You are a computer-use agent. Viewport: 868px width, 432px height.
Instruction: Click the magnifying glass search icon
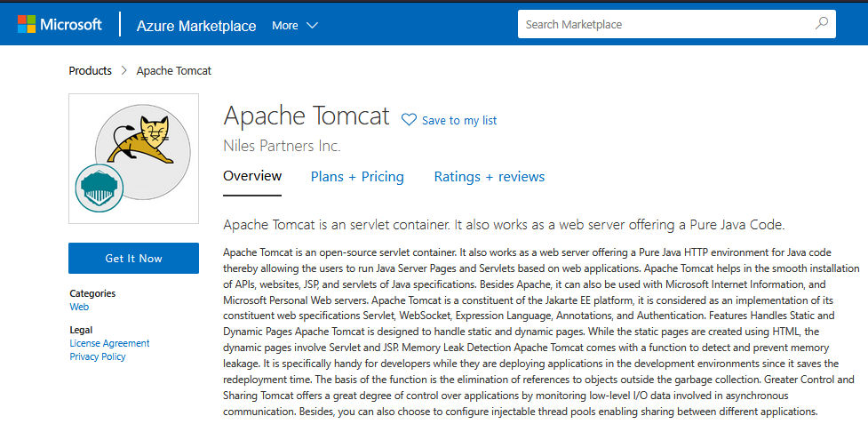[822, 24]
